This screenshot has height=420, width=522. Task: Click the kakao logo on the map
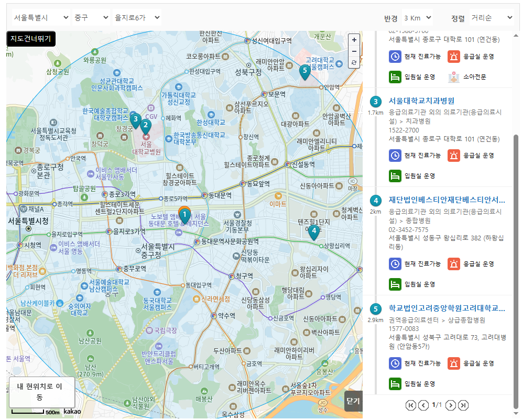(72, 411)
